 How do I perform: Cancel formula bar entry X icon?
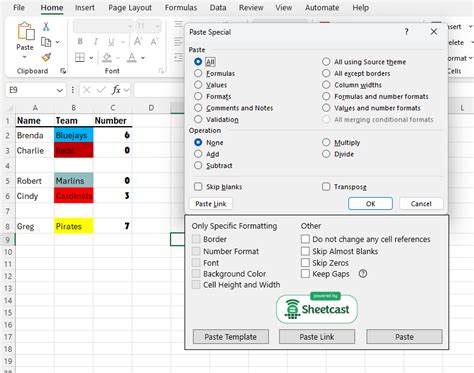(87, 90)
